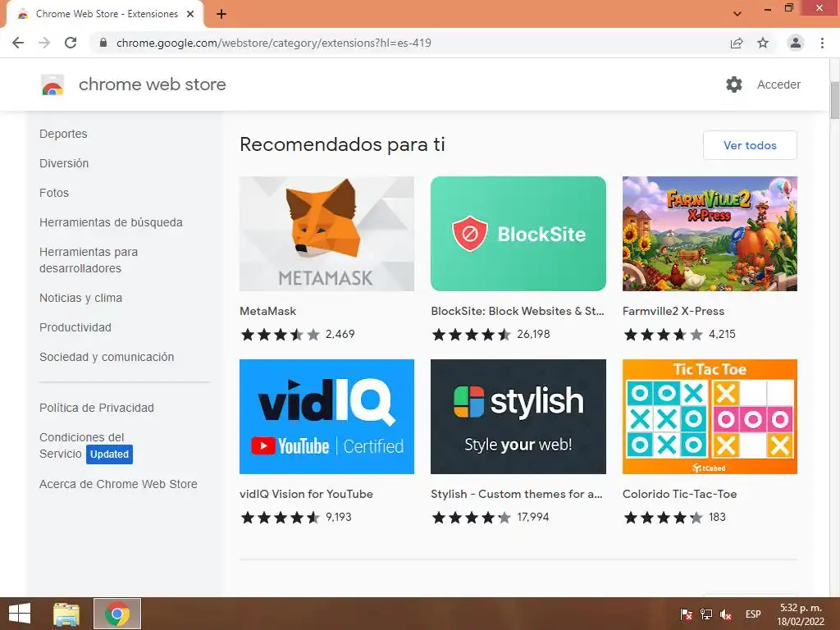Click the 2,469 rating count of MetaMask
Screen dimensions: 840x630
[340, 335]
